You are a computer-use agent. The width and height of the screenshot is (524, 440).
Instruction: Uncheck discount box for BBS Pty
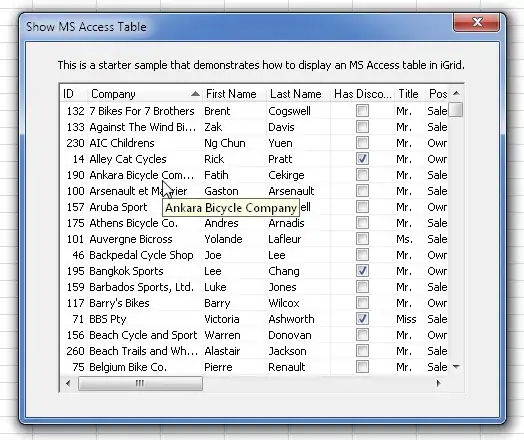tap(362, 319)
